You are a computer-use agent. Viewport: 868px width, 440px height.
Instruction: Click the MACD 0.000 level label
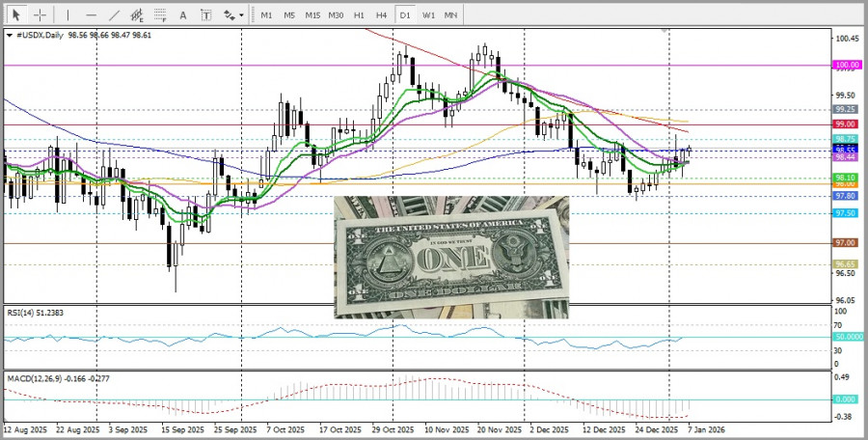point(845,399)
